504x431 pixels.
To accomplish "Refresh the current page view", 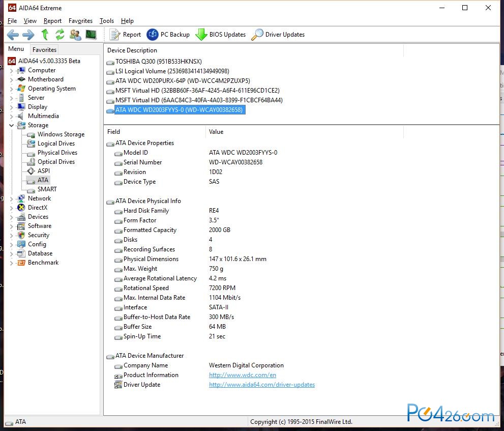I will (60, 35).
